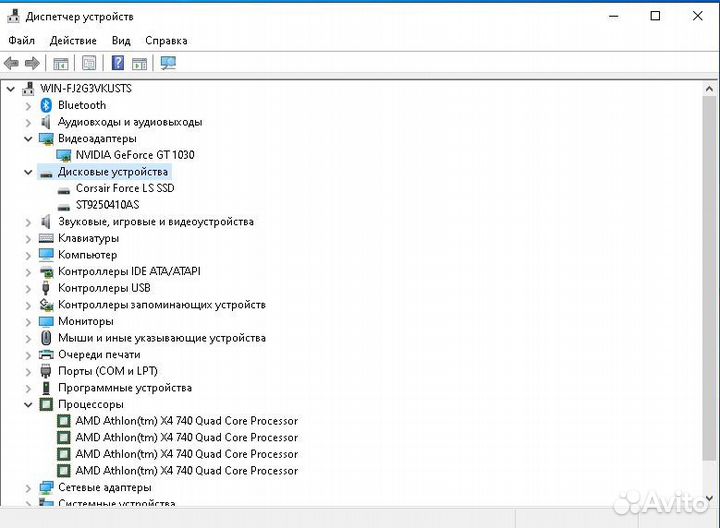Click the Порты (COM и LPT) port icon
The width and height of the screenshot is (720, 528).
46,371
